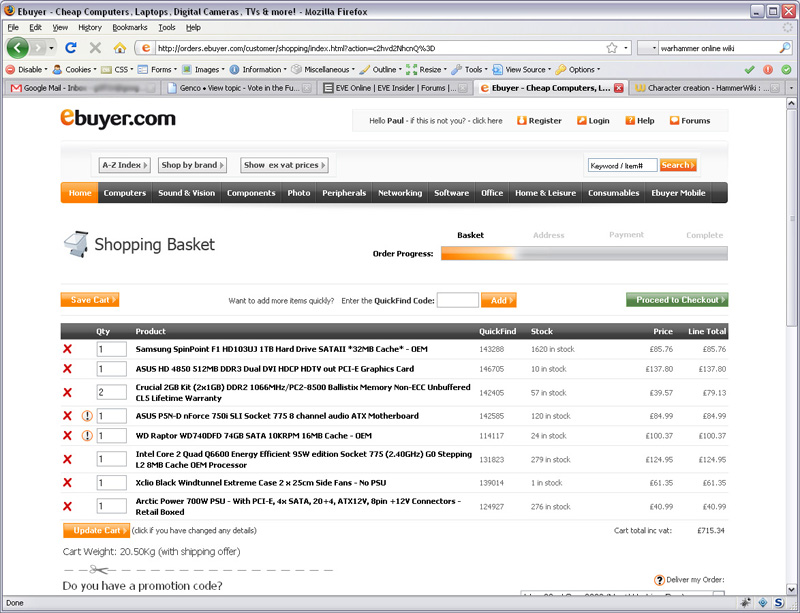
Task: Remove ASUS HD 4850 graphics card red X
Action: click(x=67, y=369)
